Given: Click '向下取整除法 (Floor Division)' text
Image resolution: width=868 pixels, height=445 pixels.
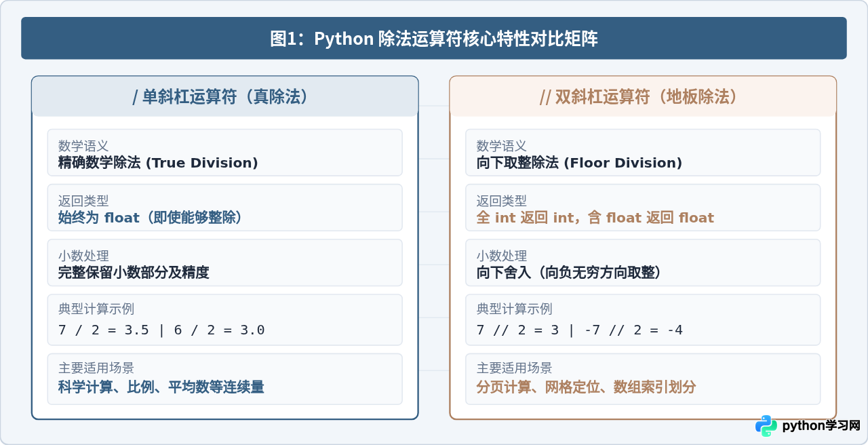Looking at the screenshot, I should click(579, 163).
